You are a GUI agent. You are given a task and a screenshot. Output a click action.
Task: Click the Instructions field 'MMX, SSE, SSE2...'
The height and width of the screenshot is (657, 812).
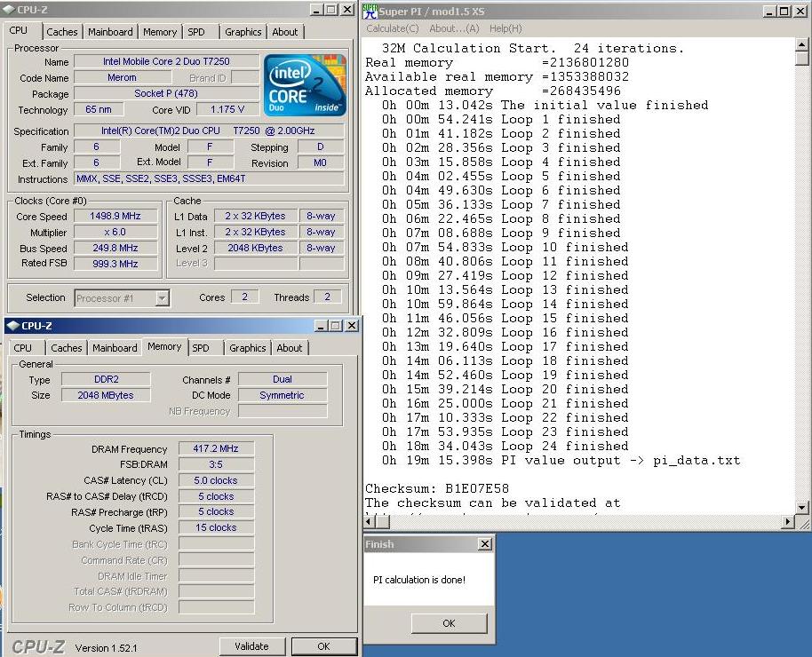(x=209, y=178)
